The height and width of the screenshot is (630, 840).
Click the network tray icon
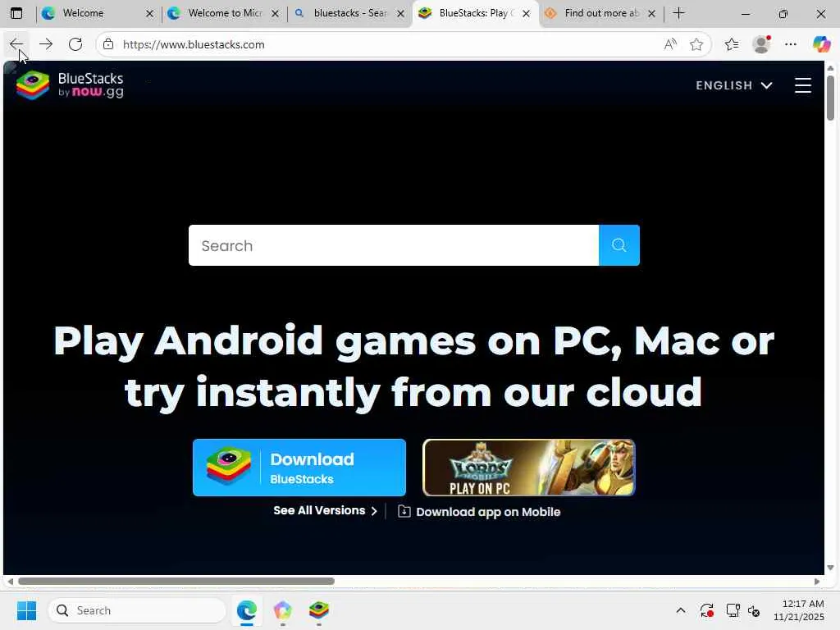coord(733,610)
